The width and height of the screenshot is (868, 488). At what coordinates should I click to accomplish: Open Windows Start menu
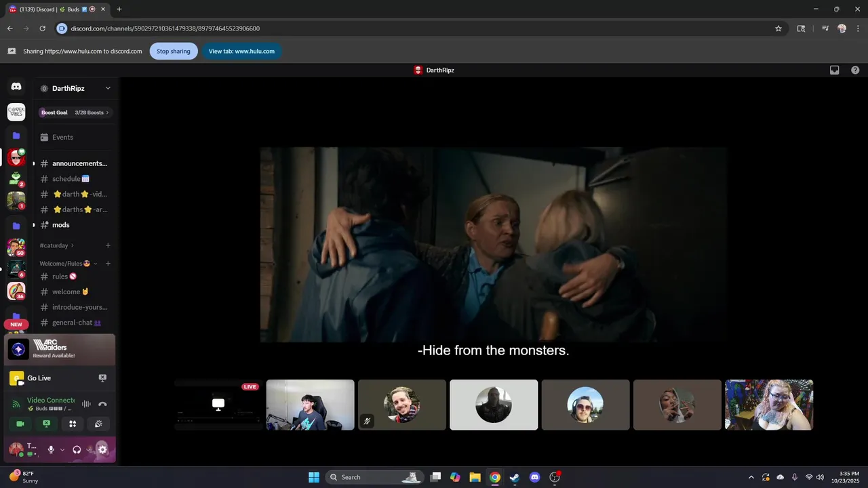pyautogui.click(x=314, y=477)
